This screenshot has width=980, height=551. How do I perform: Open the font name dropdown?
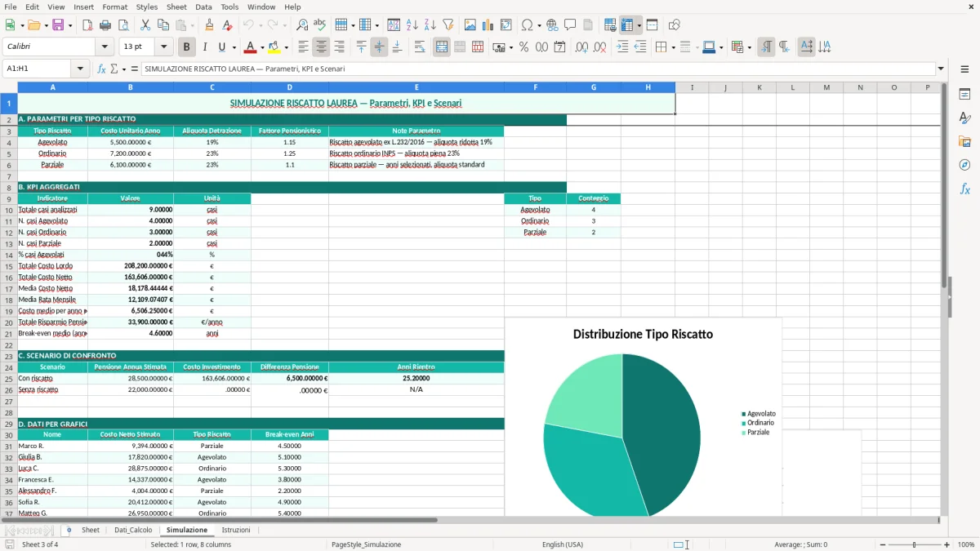coord(104,47)
